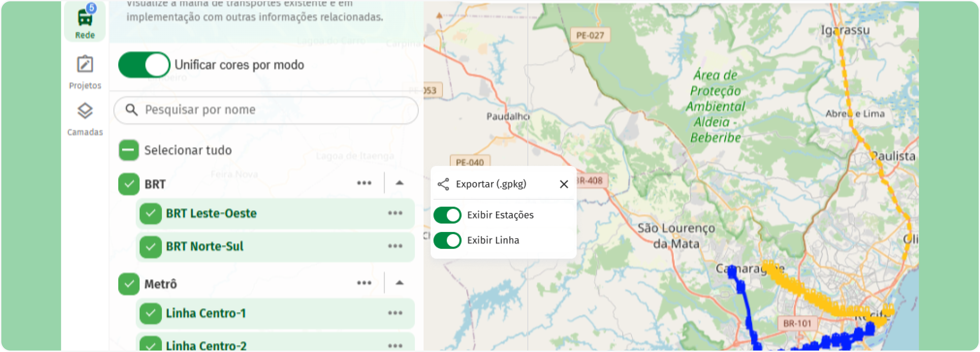Open options for BRT Norte-Sul
Viewport: 980px width, 352px height.
point(395,247)
